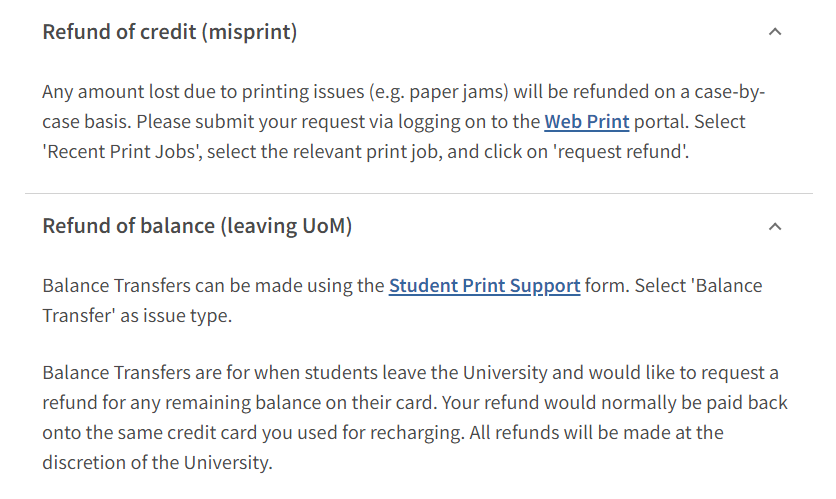
Task: Click the 'discretion of the University' closing text
Action: (156, 463)
